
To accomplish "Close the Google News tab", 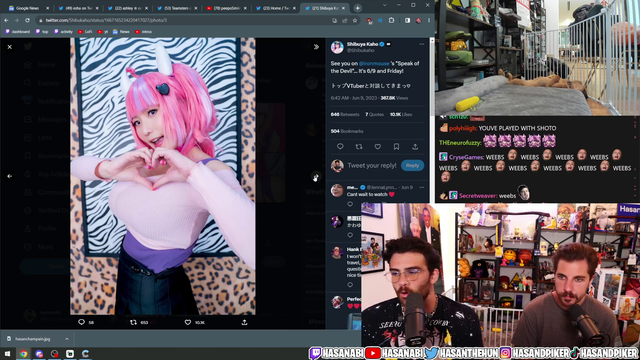I will point(47,8).
